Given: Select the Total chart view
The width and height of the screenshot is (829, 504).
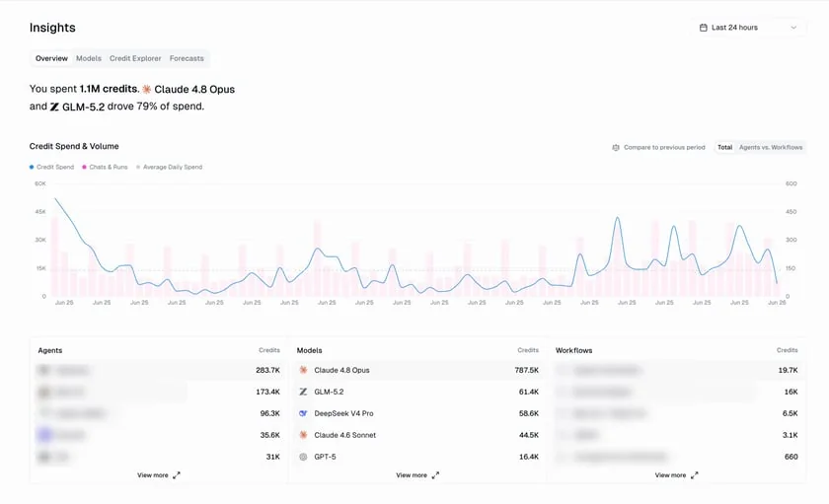Looking at the screenshot, I should tap(724, 147).
